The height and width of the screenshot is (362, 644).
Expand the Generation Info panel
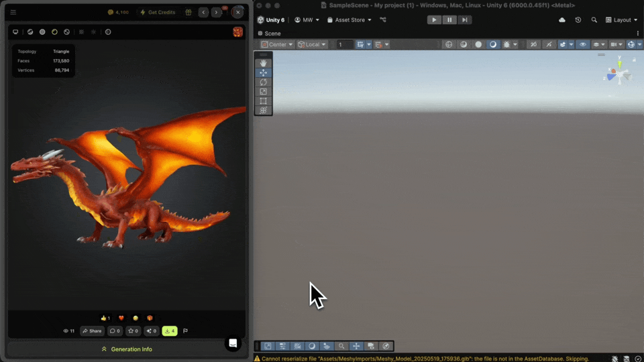click(x=127, y=349)
